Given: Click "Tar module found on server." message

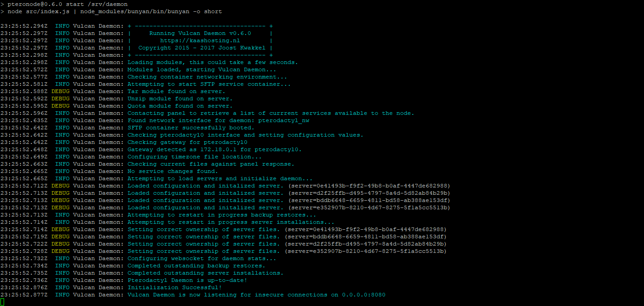Looking at the screenshot, I should pyautogui.click(x=176, y=91).
